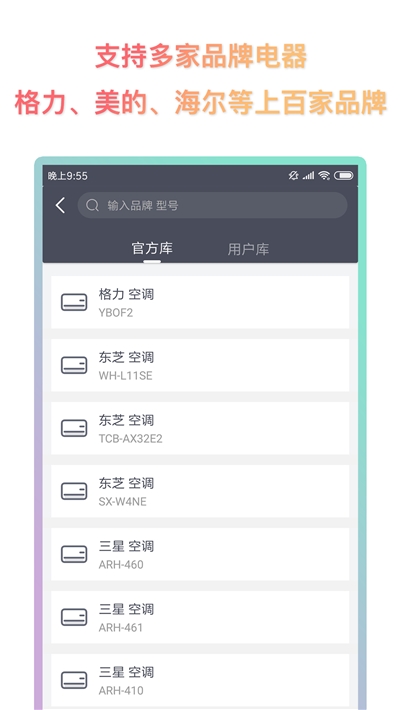Choose the 东芝 空调 TCB-AX32E2 entry
Image resolution: width=400 pixels, height=710 pixels.
pos(200,428)
